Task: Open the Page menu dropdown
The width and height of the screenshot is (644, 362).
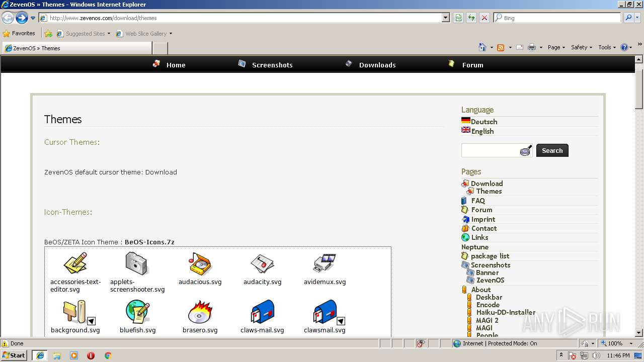Action: pyautogui.click(x=556, y=47)
